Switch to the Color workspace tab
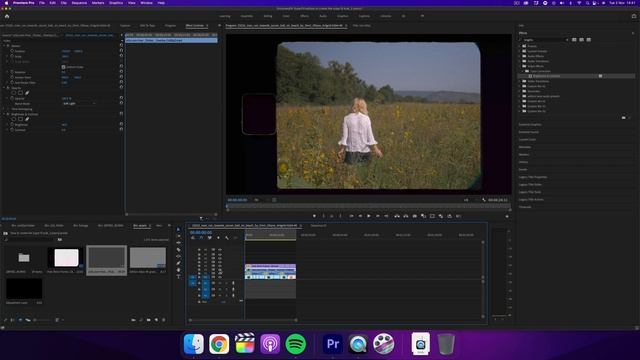 pos(286,16)
